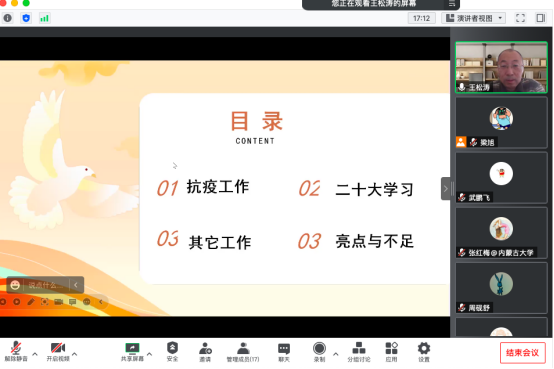Click the subtitles comment icon in floating toolbar
Viewport: 554px width, 369px height.
click(x=72, y=301)
